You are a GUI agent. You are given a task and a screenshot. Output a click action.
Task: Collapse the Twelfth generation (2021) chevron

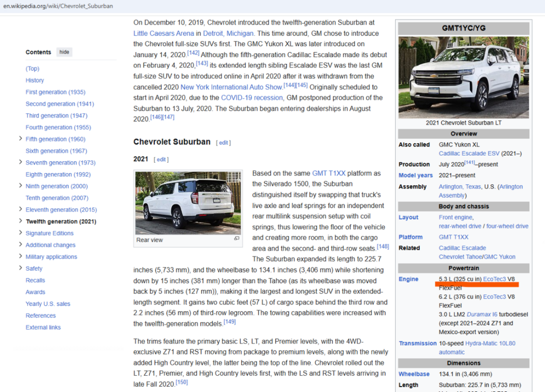[x=20, y=221]
